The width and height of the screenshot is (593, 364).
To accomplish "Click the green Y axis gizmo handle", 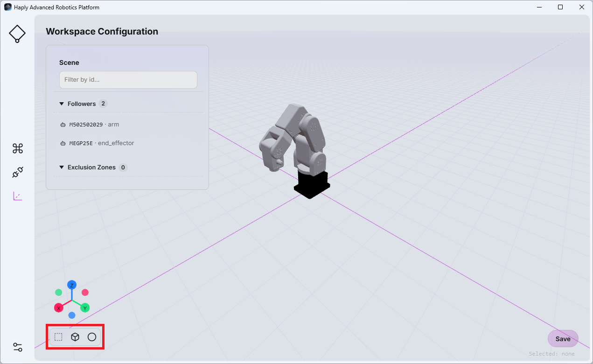I will [x=85, y=308].
